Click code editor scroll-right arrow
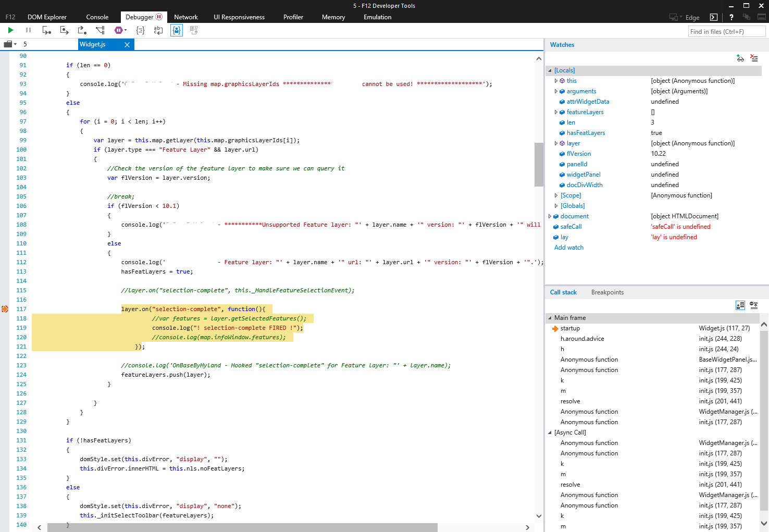Viewport: 769px width, 532px height. 527,527
